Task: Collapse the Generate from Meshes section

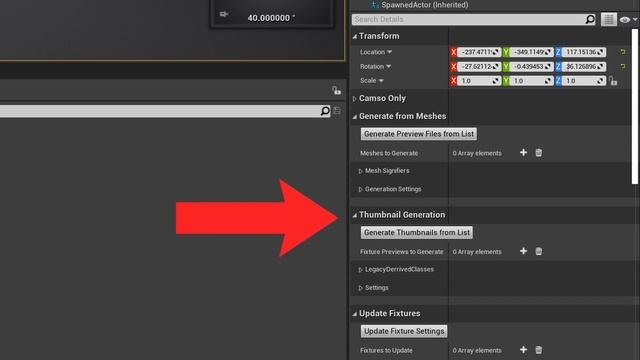Action: [355, 117]
